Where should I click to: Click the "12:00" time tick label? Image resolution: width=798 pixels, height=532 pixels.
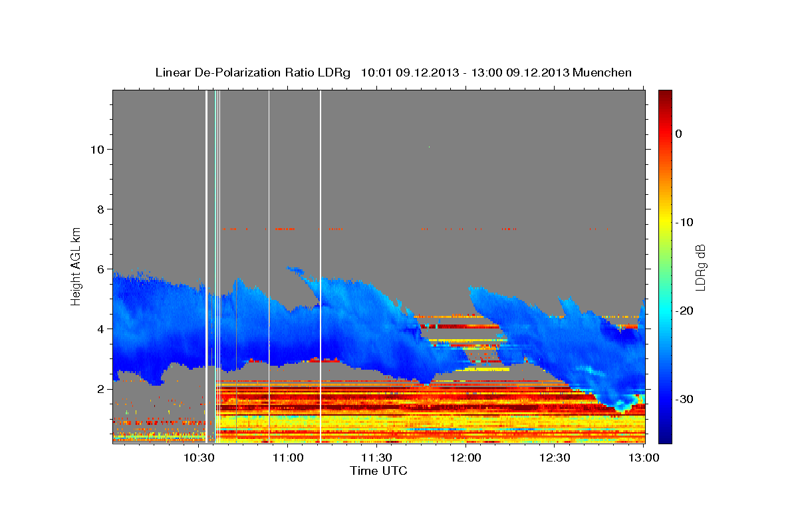465,458
